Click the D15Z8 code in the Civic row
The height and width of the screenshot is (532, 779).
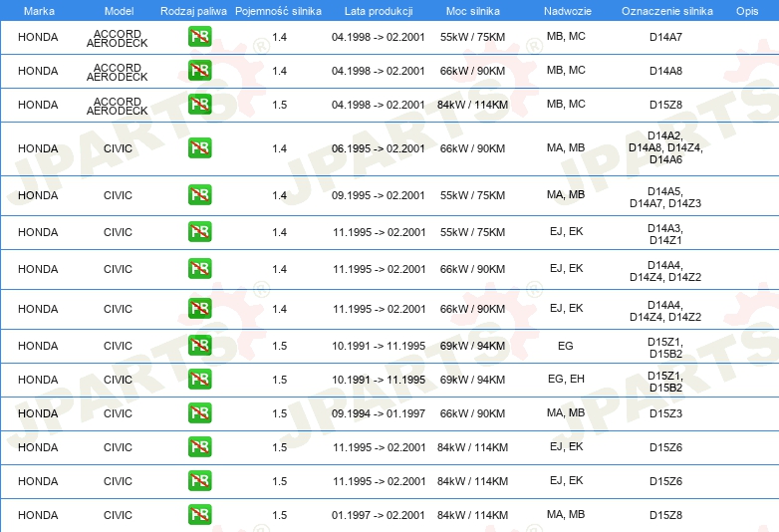pyautogui.click(x=665, y=515)
